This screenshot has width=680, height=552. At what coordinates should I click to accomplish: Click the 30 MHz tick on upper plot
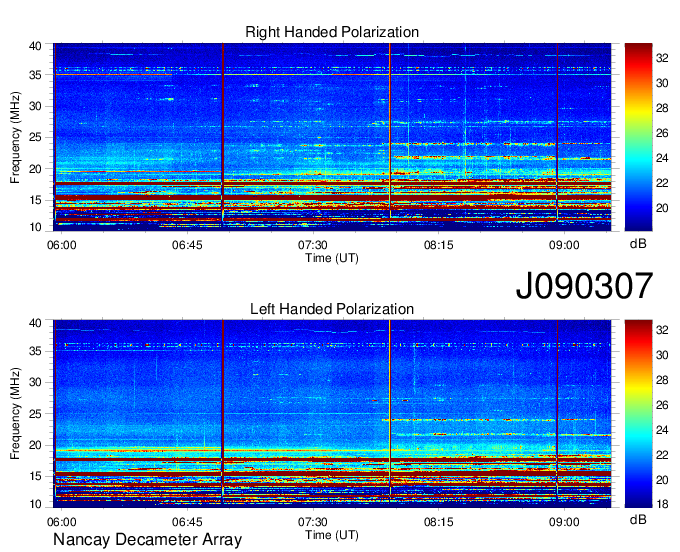[x=36, y=106]
